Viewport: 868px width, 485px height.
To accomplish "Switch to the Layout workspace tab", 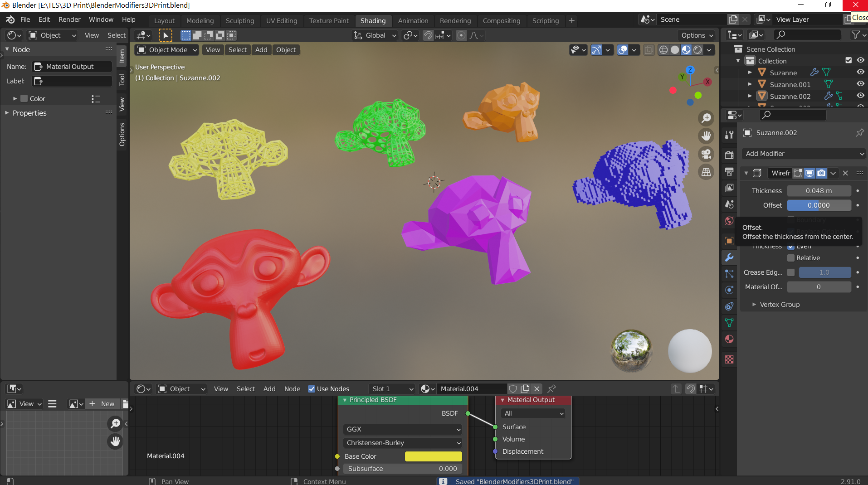I will click(x=164, y=20).
